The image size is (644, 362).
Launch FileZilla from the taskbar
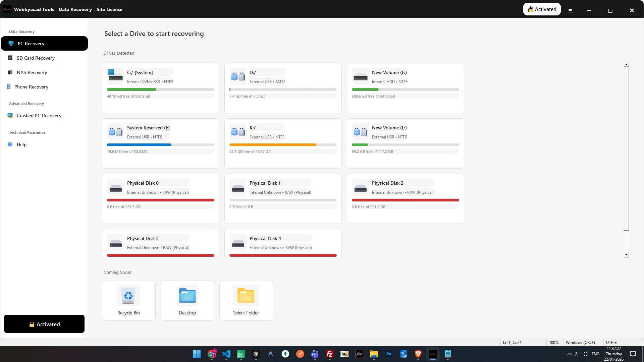[329, 354]
